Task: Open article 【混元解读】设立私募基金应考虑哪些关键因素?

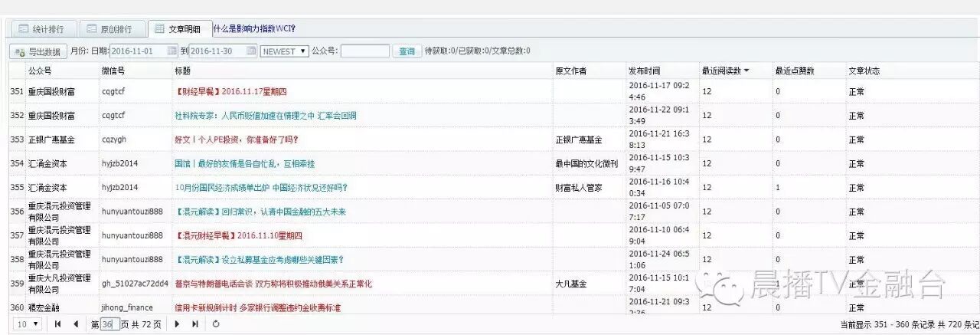Action: (x=260, y=259)
